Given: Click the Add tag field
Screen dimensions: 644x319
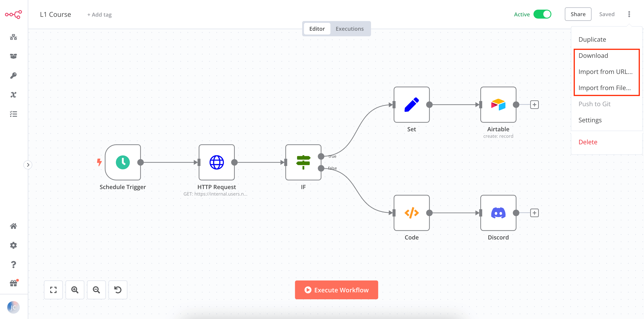Looking at the screenshot, I should [100, 15].
